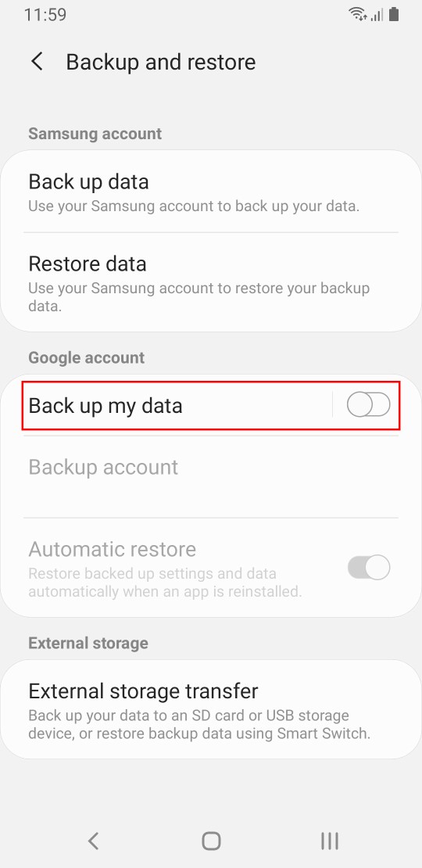Tap the back arrow beside Backup and restore
Image resolution: width=422 pixels, height=868 pixels.
[x=37, y=62]
